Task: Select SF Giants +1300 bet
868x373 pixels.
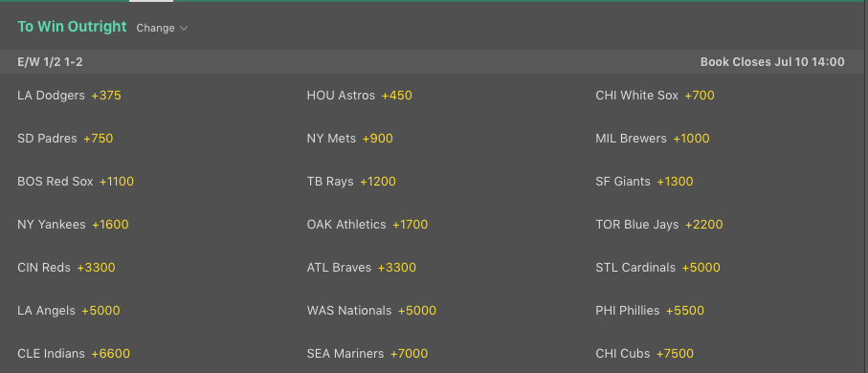Action: tap(644, 181)
